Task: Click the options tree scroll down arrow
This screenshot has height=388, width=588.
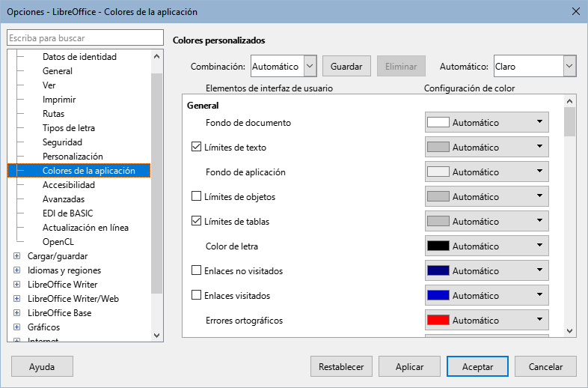Action: pos(157,335)
